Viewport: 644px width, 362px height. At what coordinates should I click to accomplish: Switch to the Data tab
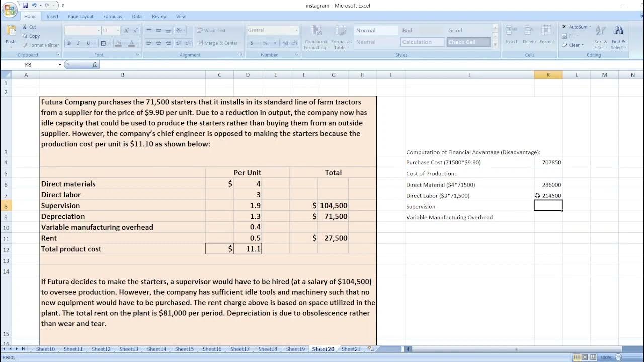point(137,16)
